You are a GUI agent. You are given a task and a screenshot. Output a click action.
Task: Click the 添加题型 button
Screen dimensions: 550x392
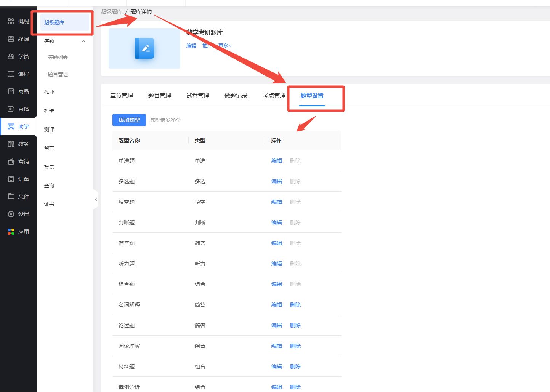click(x=129, y=120)
